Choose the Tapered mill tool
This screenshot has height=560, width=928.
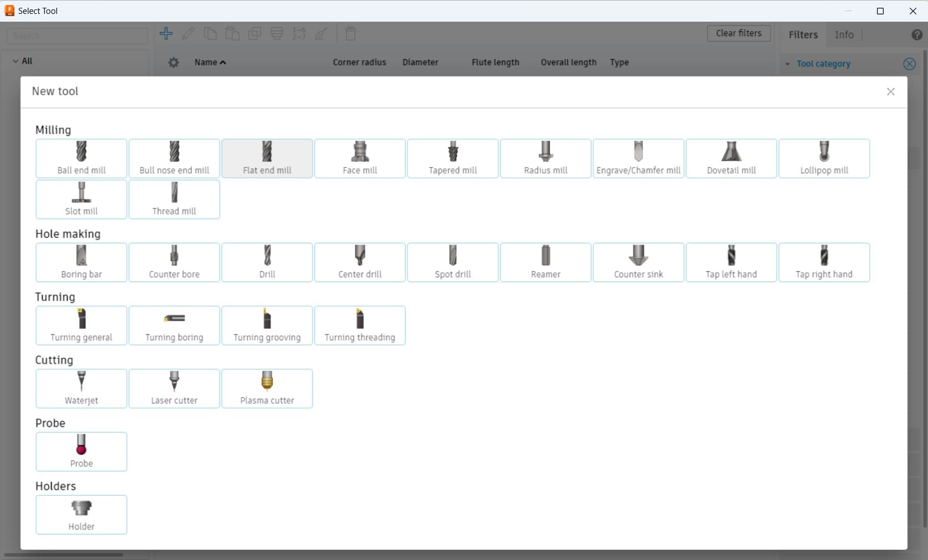[x=453, y=159]
